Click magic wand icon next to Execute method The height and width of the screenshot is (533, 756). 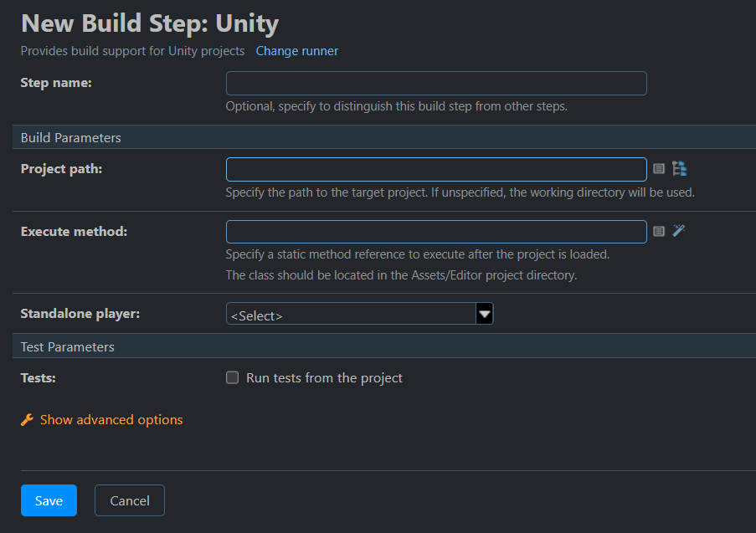point(679,230)
